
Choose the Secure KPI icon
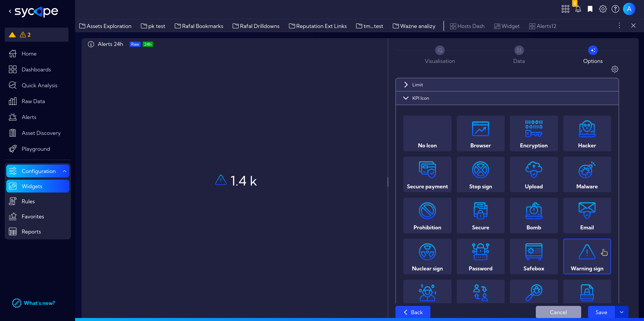point(480,215)
